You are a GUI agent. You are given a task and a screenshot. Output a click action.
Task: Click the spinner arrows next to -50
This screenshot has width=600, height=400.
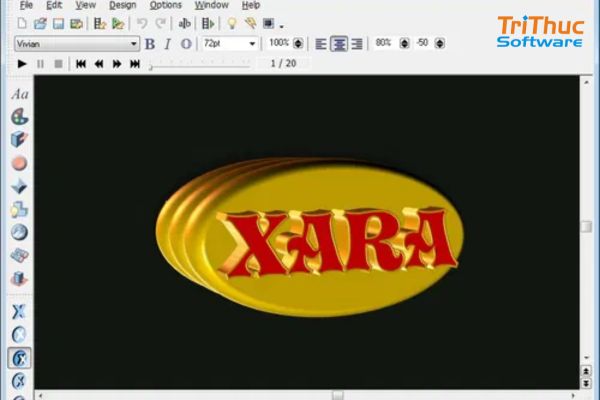point(440,43)
